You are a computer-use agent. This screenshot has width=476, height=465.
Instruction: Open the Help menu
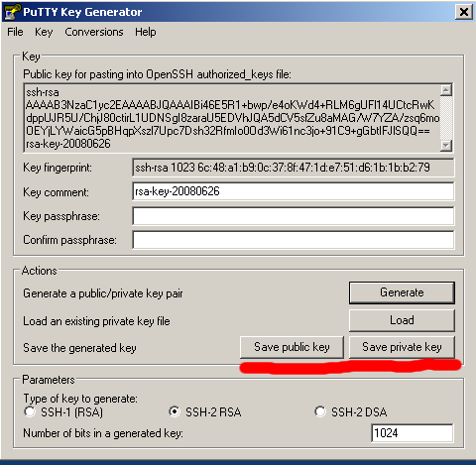tap(146, 32)
